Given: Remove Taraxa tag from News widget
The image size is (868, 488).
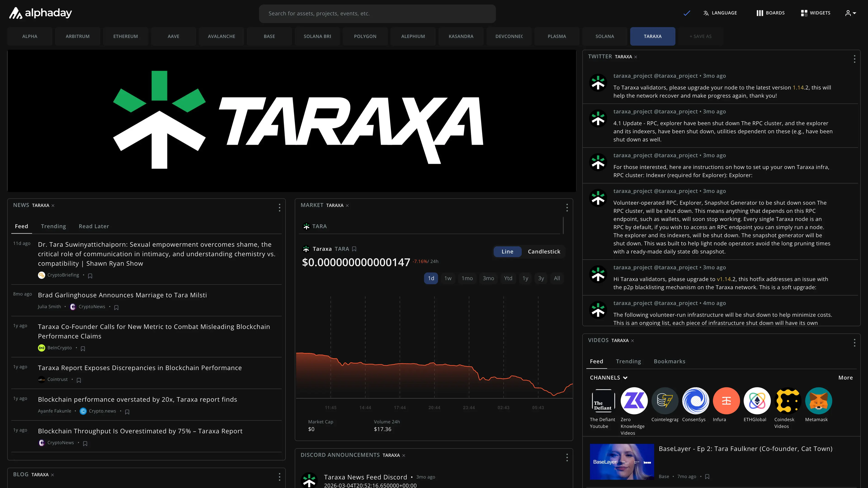Looking at the screenshot, I should (53, 205).
